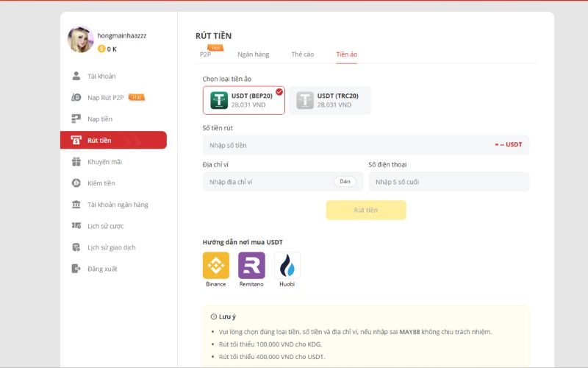Click the 0 K balance text
The height and width of the screenshot is (368, 588).
pyautogui.click(x=112, y=49)
